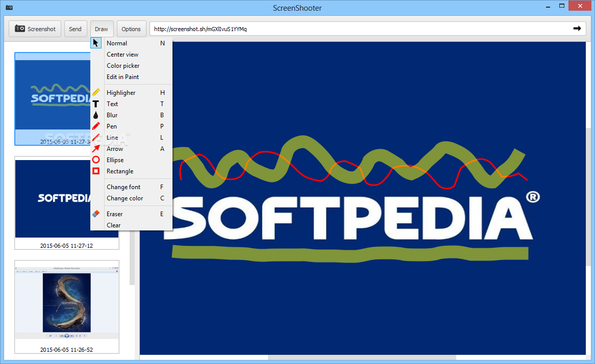Open Edit in Paint menu entry
This screenshot has height=364, width=595.
(131, 76)
